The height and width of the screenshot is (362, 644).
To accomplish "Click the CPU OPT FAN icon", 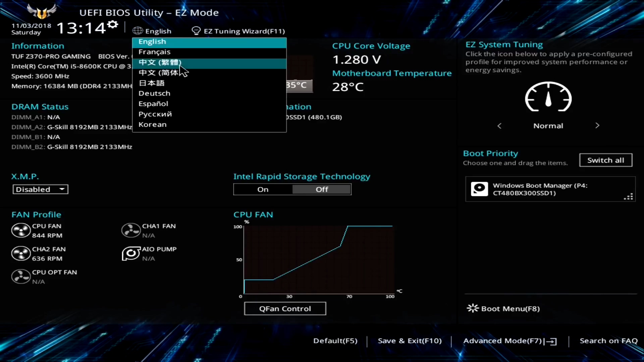I will coord(21,276).
